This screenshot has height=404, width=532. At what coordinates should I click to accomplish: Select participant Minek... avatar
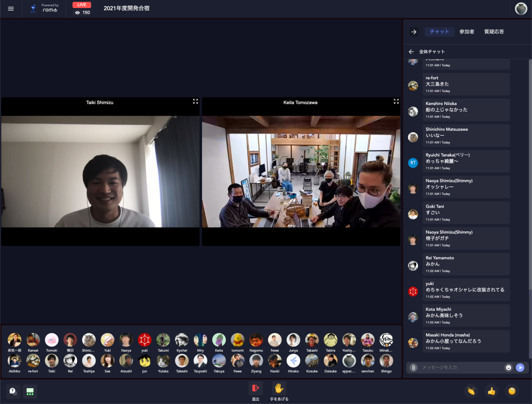[x=386, y=340]
